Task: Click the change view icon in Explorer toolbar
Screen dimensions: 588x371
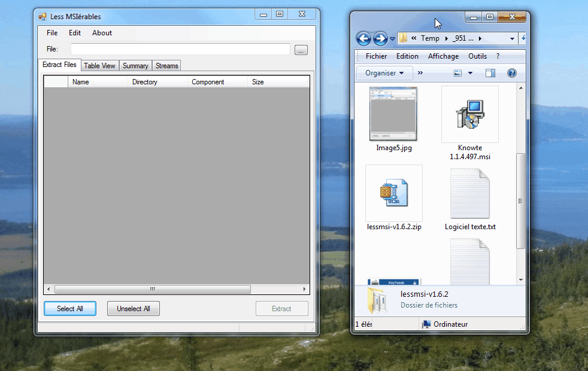Action: pos(458,73)
